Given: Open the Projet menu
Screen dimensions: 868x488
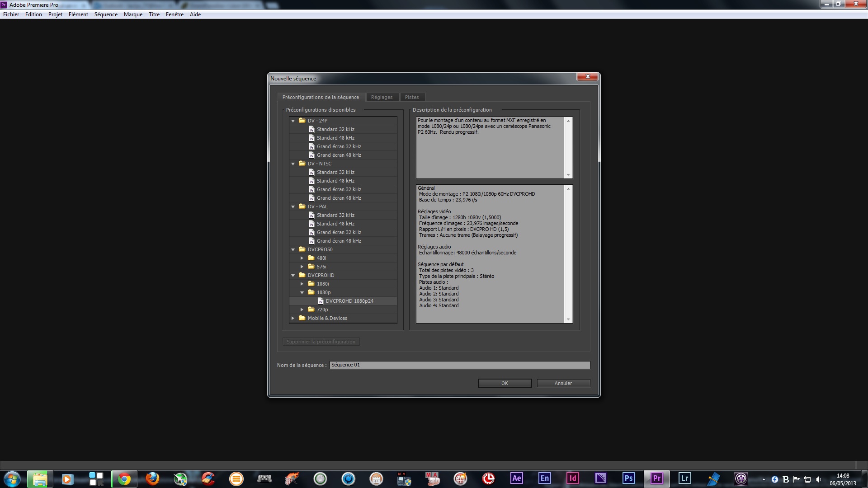Looking at the screenshot, I should 55,14.
